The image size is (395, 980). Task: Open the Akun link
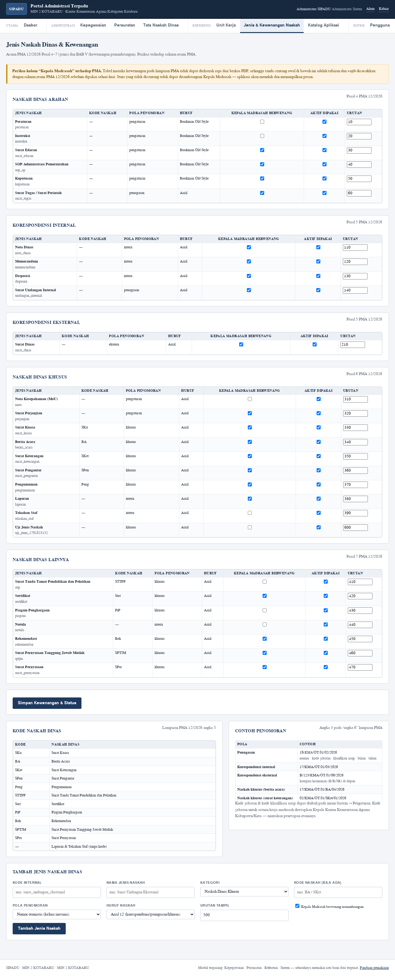point(370,9)
